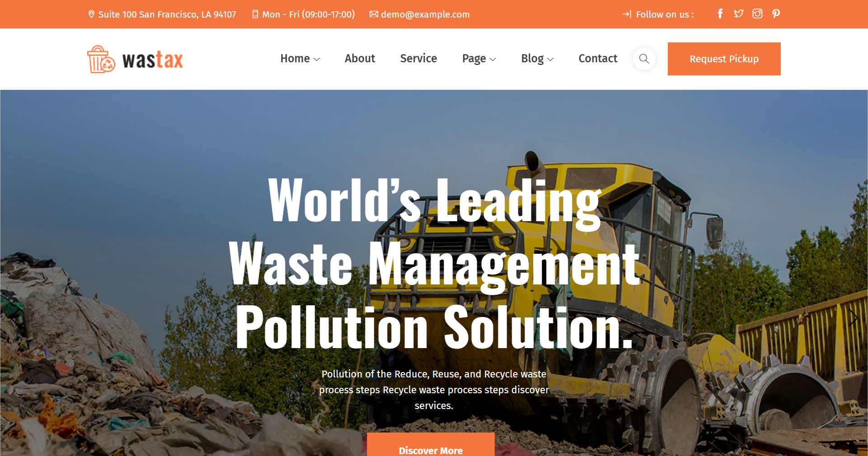Click the demo@example.com email link
Image resolution: width=868 pixels, height=456 pixels.
coord(425,14)
